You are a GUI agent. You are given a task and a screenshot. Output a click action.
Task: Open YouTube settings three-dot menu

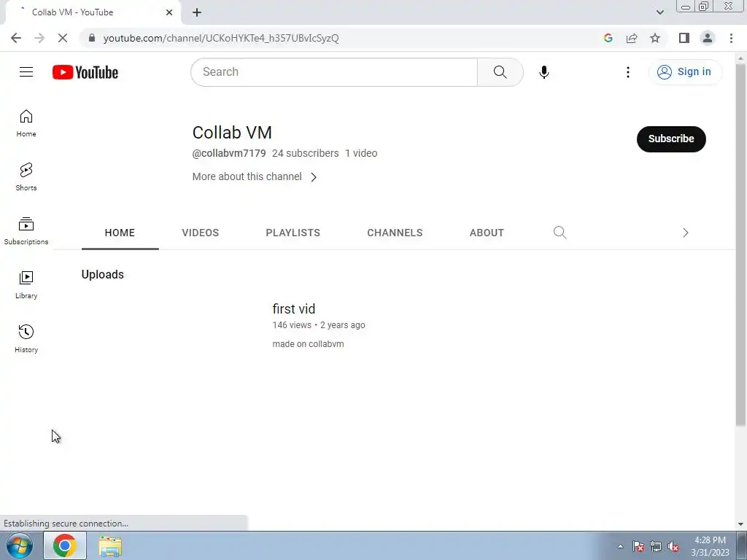[x=628, y=72]
